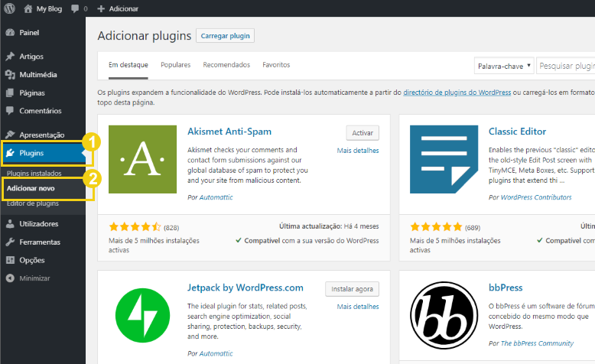Click the Minimizar collapse arrow icon
The image size is (595, 364).
(10, 278)
